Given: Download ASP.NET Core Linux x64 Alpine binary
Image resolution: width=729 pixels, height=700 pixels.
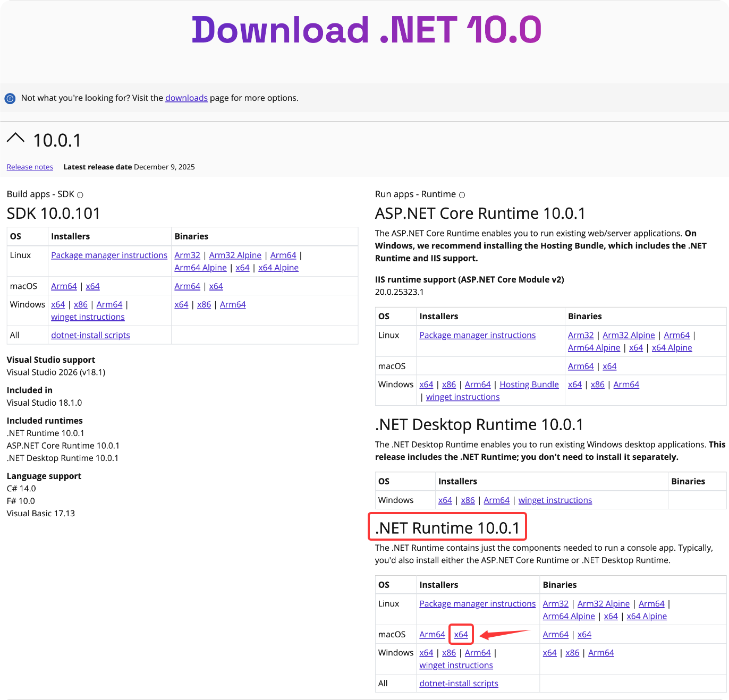Looking at the screenshot, I should click(x=672, y=348).
